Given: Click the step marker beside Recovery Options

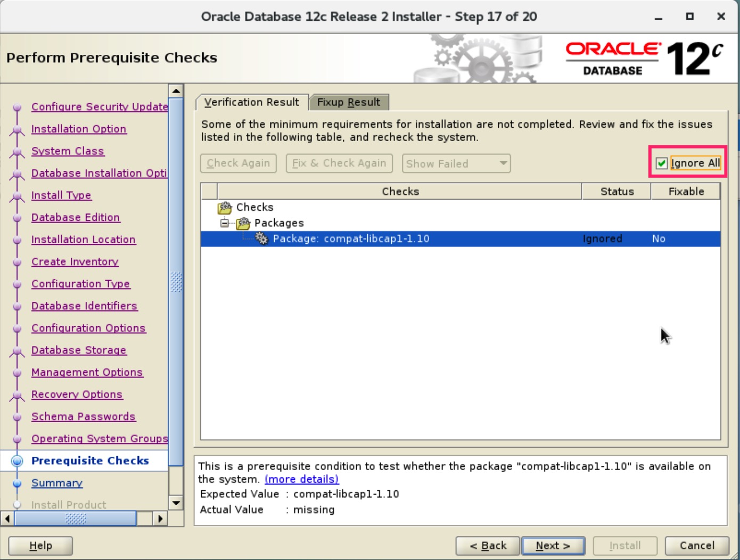Looking at the screenshot, I should (17, 395).
